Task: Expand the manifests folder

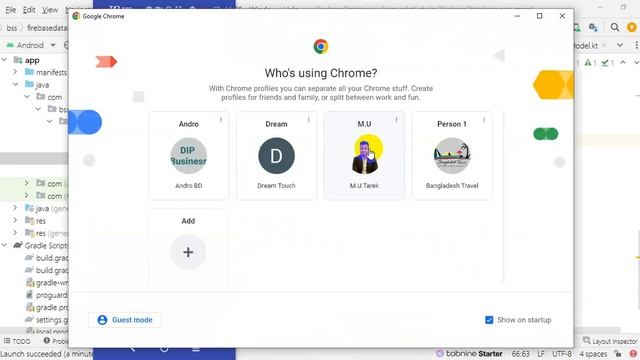Action: (16, 72)
